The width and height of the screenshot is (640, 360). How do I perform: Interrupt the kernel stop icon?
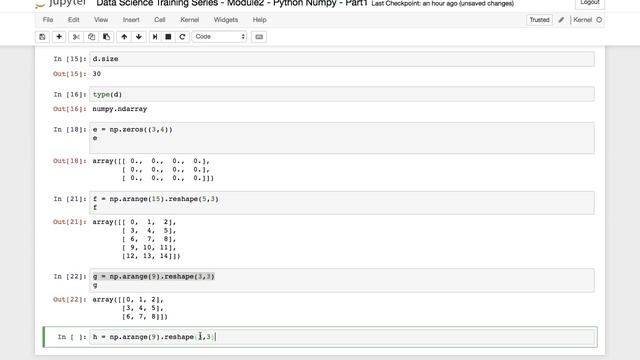[x=168, y=37]
